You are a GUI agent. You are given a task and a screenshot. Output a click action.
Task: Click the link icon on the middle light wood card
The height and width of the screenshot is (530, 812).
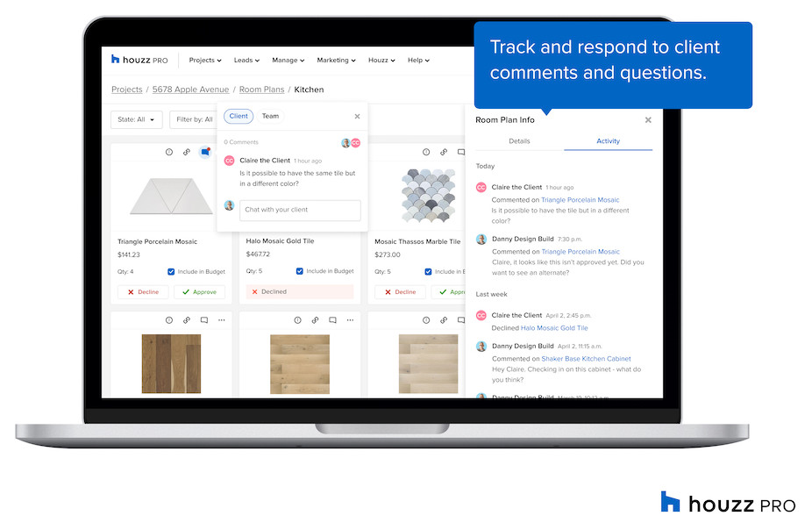(315, 320)
